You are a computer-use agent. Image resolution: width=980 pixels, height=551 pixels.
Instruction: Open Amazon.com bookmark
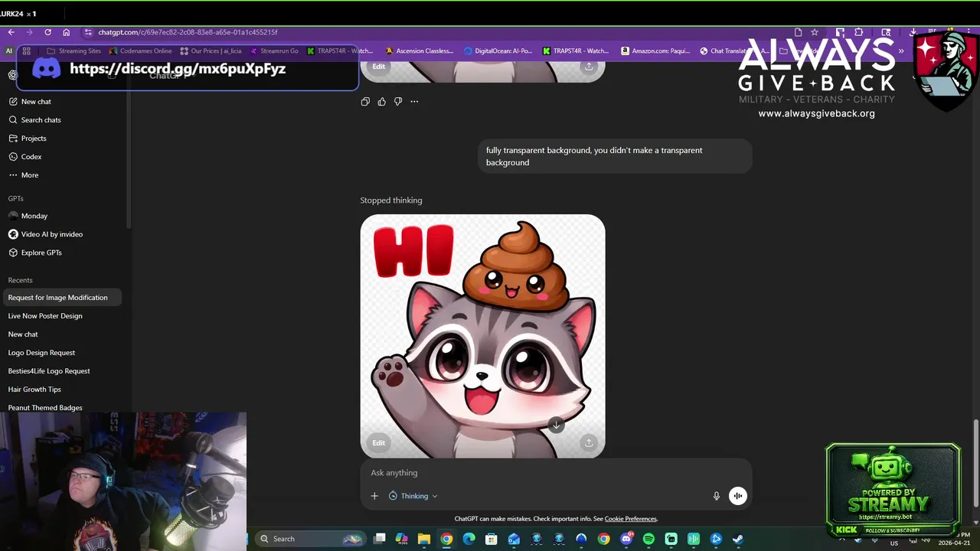[655, 51]
